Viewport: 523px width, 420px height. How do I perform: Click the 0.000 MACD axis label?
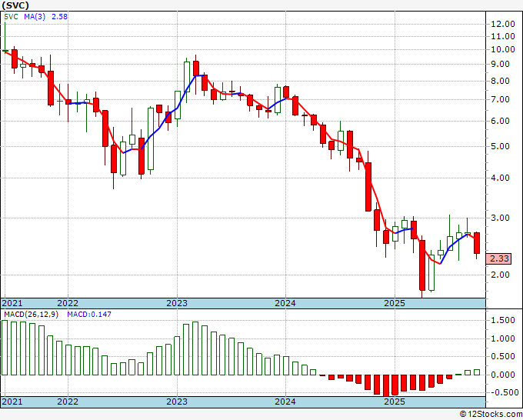503,375
